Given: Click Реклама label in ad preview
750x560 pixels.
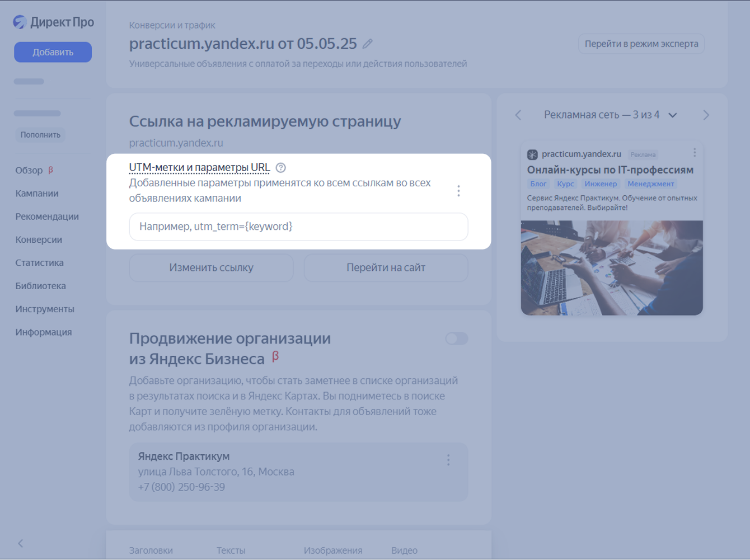Looking at the screenshot, I should tap(643, 154).
